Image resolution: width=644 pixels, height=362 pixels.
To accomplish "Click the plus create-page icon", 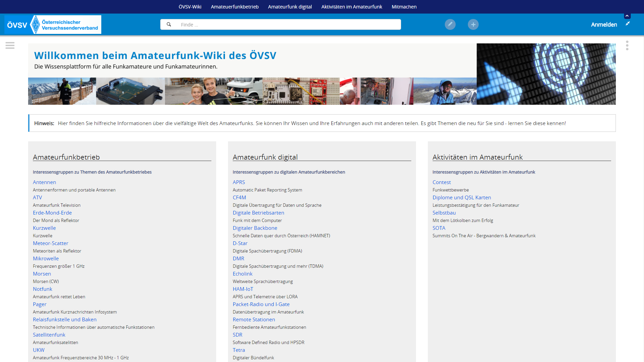I will pyautogui.click(x=473, y=24).
